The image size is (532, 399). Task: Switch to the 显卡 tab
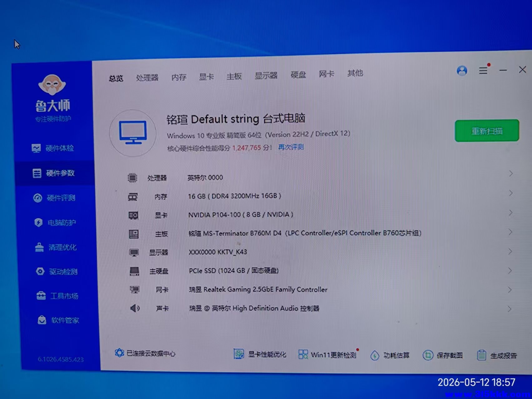[x=206, y=77]
